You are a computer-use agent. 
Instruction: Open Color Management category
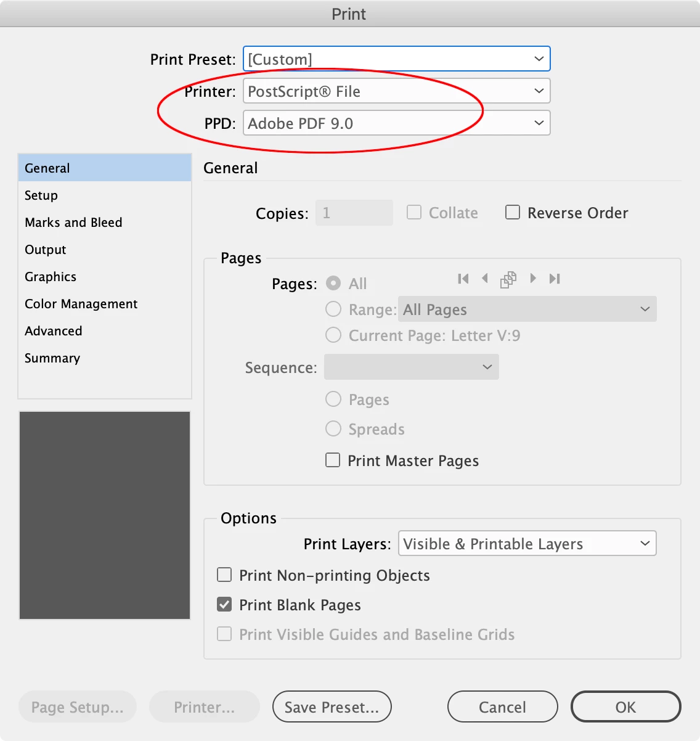[105, 304]
